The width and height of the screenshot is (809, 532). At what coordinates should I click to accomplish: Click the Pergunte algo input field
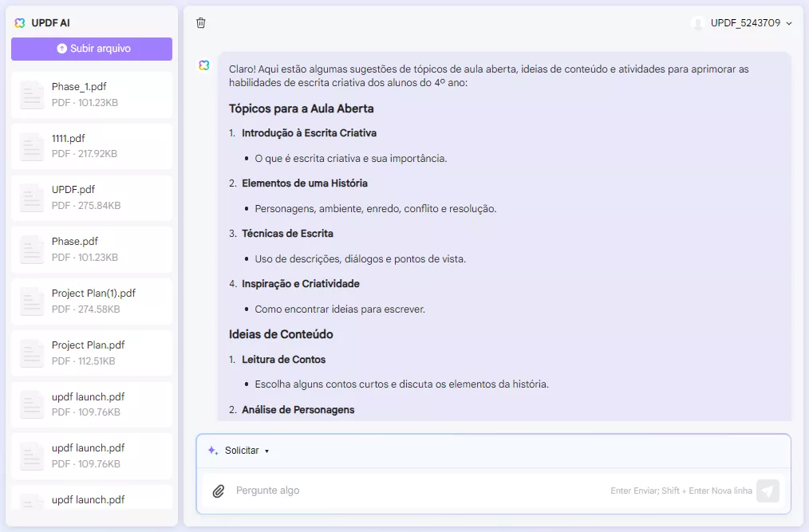(319, 491)
